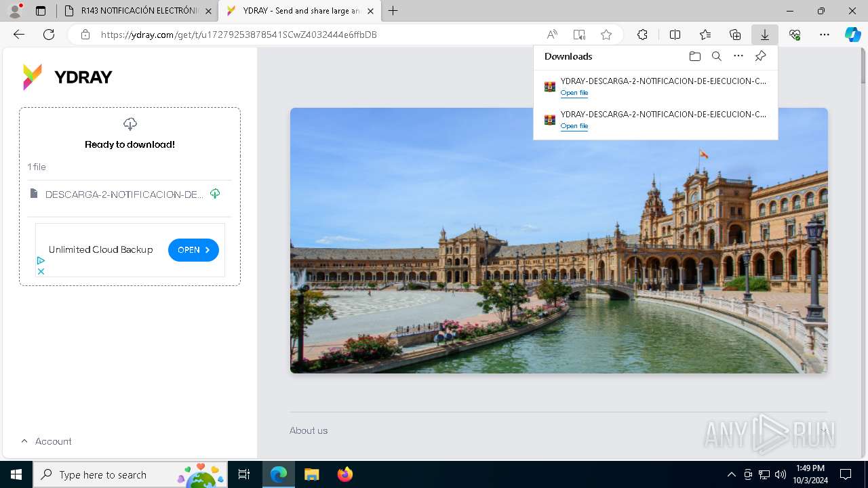Viewport: 868px width, 488px height.
Task: Open the About us link
Action: pyautogui.click(x=309, y=430)
